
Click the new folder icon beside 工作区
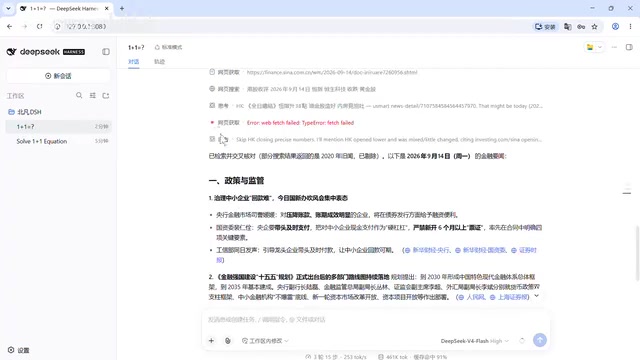(106, 96)
